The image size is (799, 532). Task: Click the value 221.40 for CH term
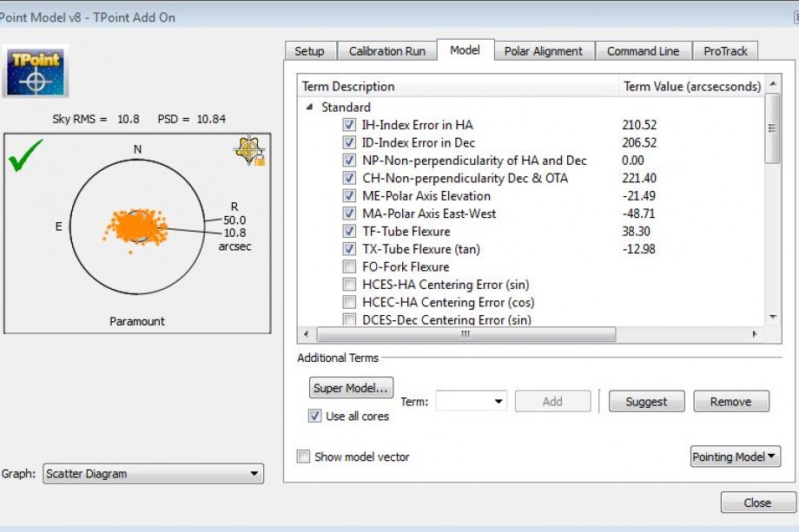click(639, 178)
